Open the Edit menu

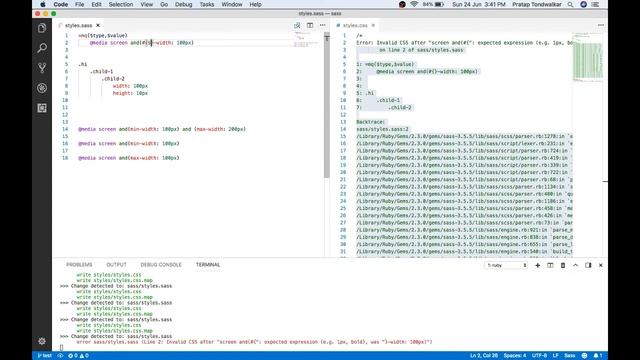[96, 4]
